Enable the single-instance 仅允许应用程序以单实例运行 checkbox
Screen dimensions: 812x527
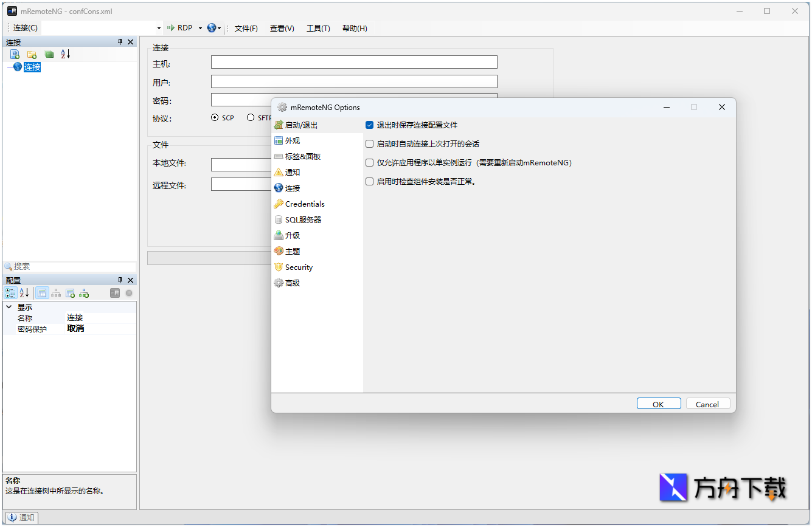[369, 163]
